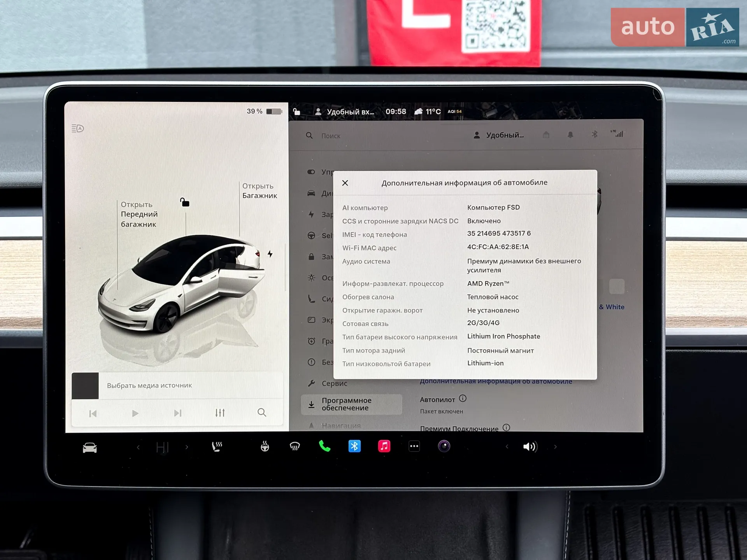Tap the additional vehicle information link
This screenshot has width=747, height=560.
[x=496, y=382]
